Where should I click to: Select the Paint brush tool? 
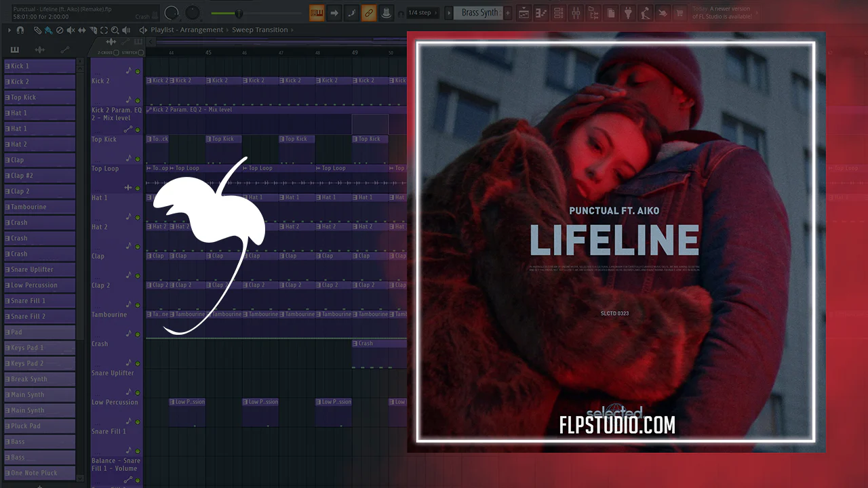tap(49, 30)
